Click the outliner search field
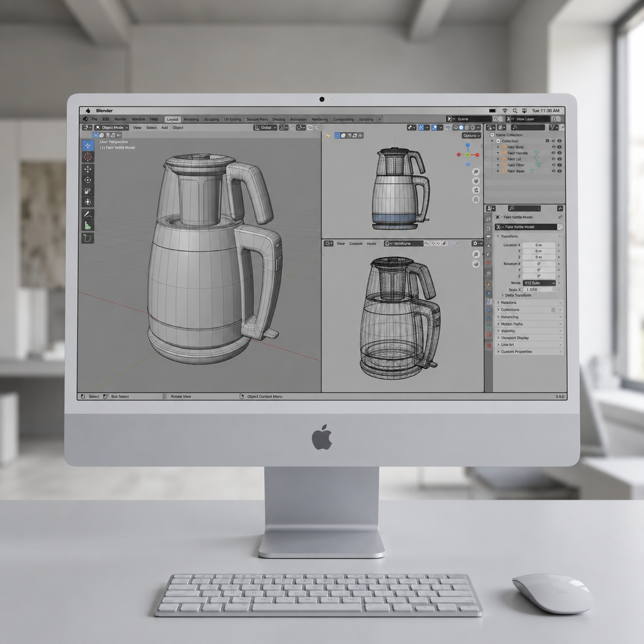This screenshot has height=644, width=644. [x=528, y=127]
